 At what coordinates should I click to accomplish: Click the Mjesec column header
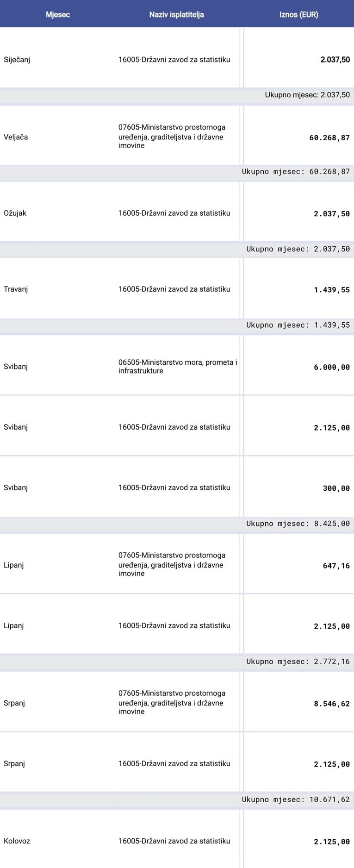pyautogui.click(x=58, y=15)
